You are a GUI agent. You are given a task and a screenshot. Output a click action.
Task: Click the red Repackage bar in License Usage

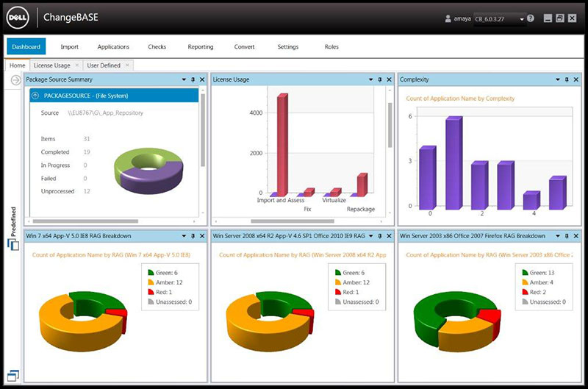click(362, 185)
